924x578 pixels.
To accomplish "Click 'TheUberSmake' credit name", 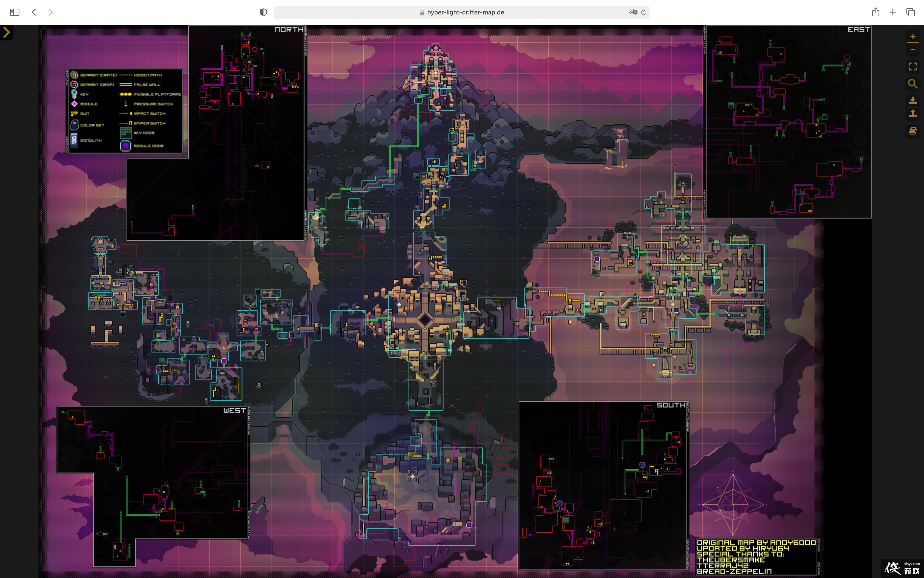I will (731, 560).
